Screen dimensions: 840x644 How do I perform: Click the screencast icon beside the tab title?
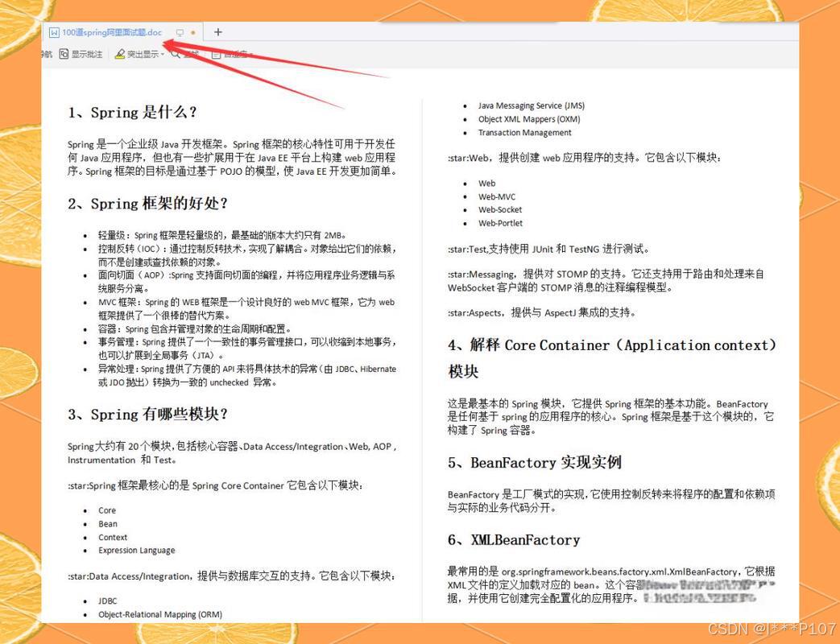coord(180,31)
